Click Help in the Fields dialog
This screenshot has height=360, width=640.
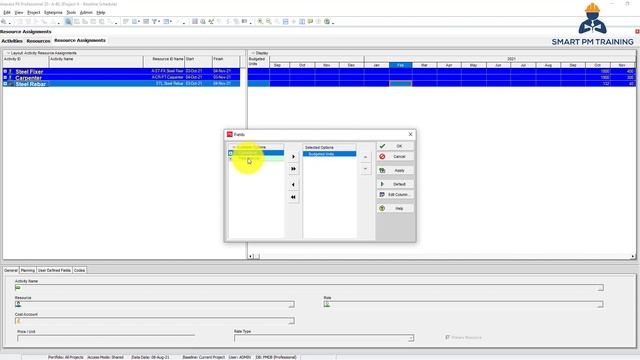[x=395, y=209]
